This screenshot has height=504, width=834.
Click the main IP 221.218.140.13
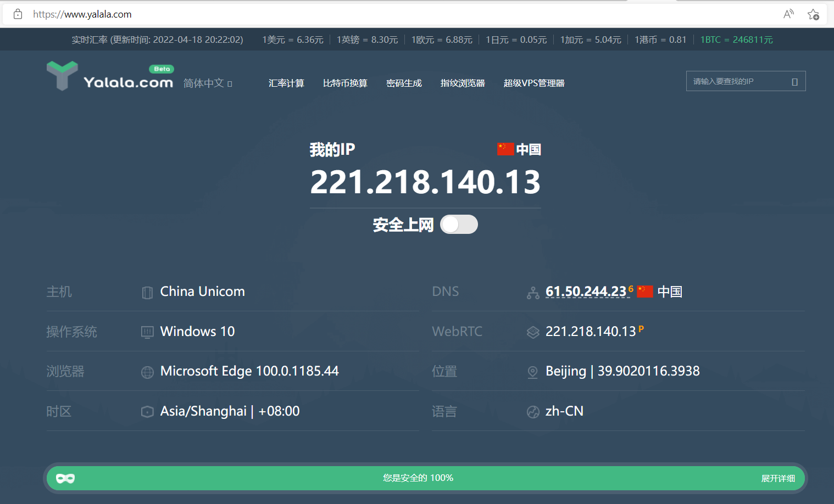pos(425,182)
